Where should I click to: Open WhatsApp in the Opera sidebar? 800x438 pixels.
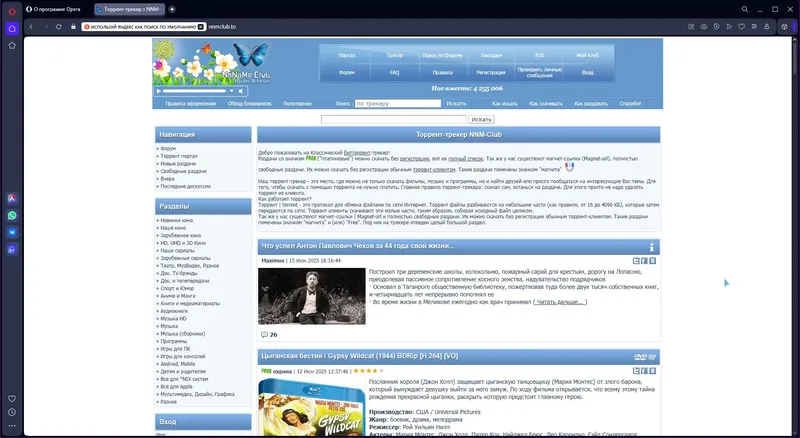tap(12, 215)
